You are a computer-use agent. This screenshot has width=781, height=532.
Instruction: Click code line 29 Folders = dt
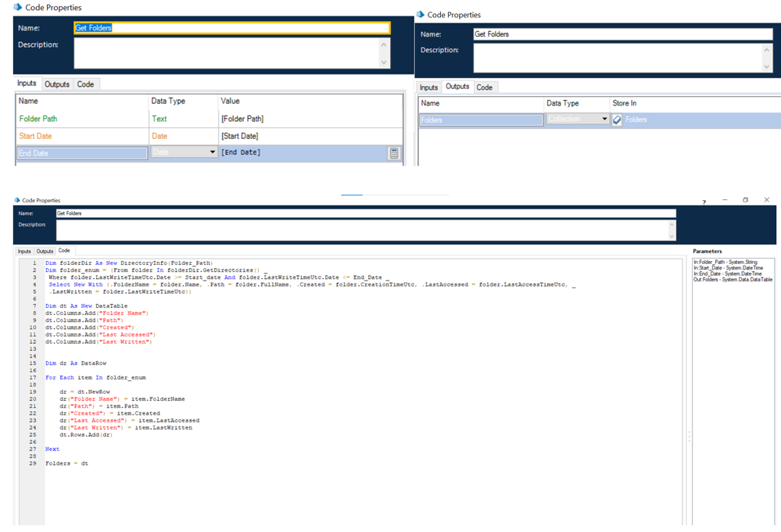coord(66,463)
